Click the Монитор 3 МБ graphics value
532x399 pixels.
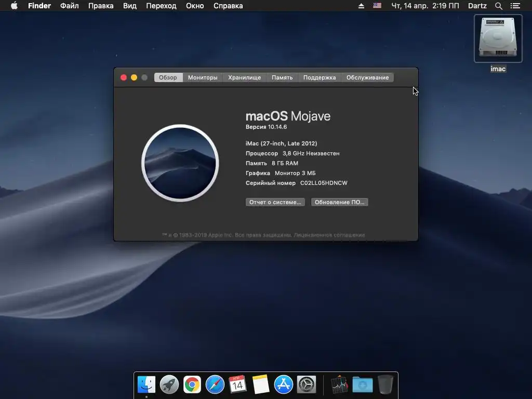[x=295, y=173]
